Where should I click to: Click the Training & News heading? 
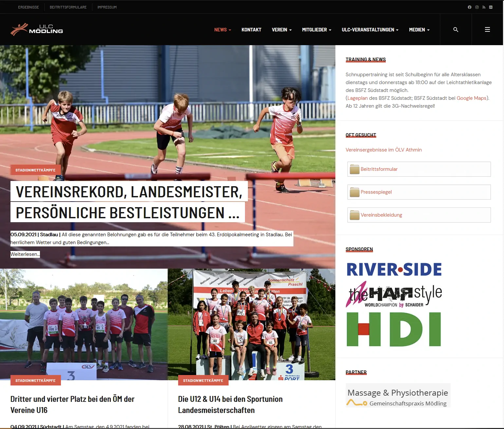[366, 60]
